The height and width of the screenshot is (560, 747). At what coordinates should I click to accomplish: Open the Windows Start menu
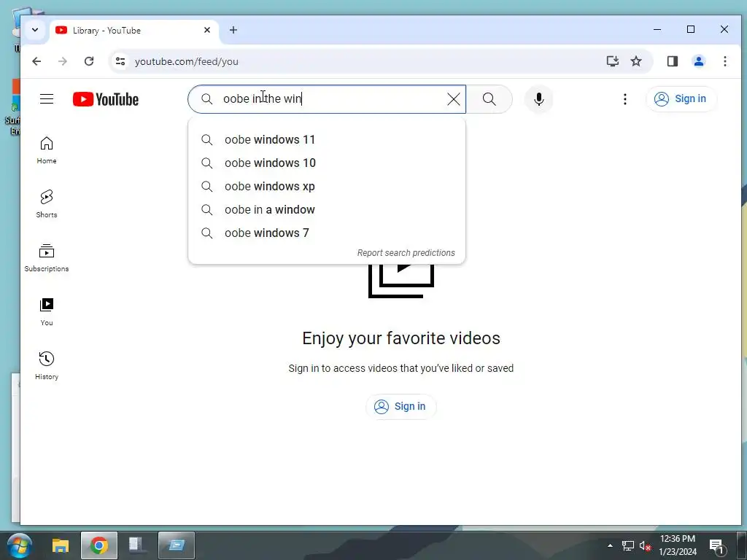(x=20, y=545)
